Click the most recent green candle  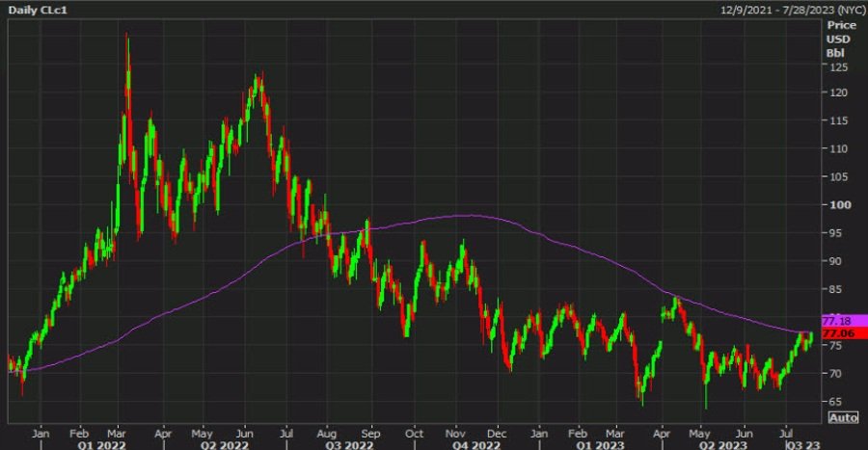pyautogui.click(x=811, y=335)
